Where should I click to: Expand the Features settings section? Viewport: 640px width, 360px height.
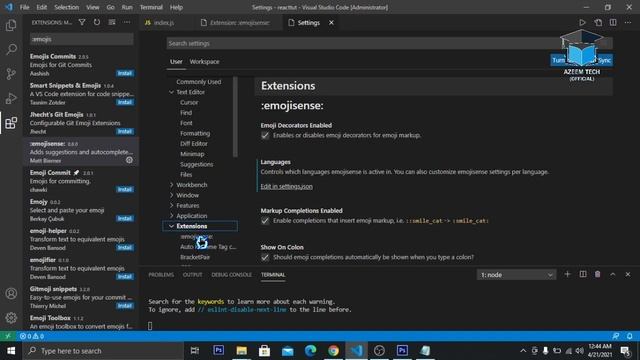coord(171,205)
